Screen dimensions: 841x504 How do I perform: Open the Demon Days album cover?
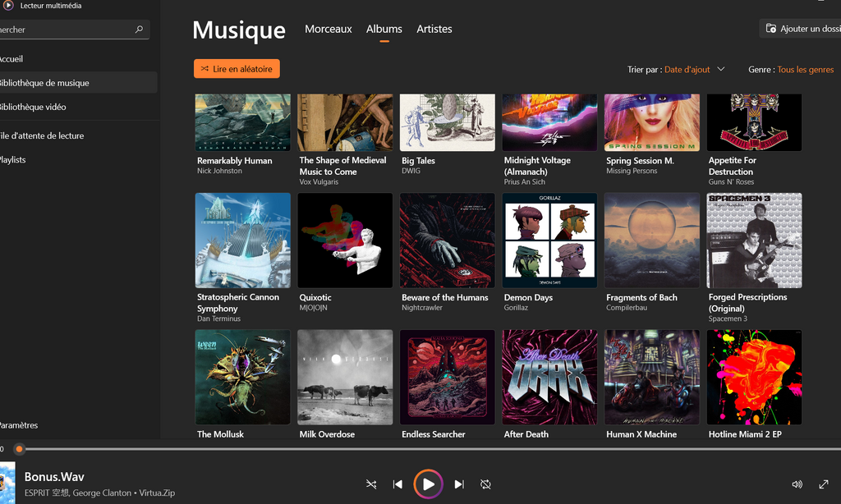pos(549,241)
